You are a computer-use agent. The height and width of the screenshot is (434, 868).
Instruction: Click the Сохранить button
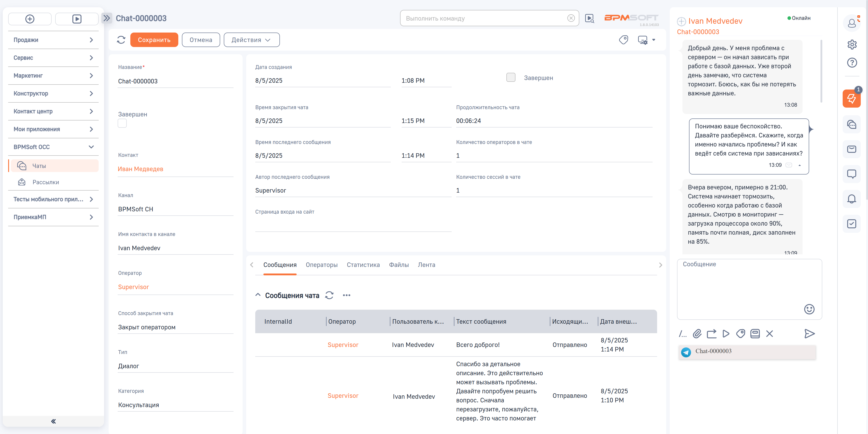pyautogui.click(x=154, y=40)
